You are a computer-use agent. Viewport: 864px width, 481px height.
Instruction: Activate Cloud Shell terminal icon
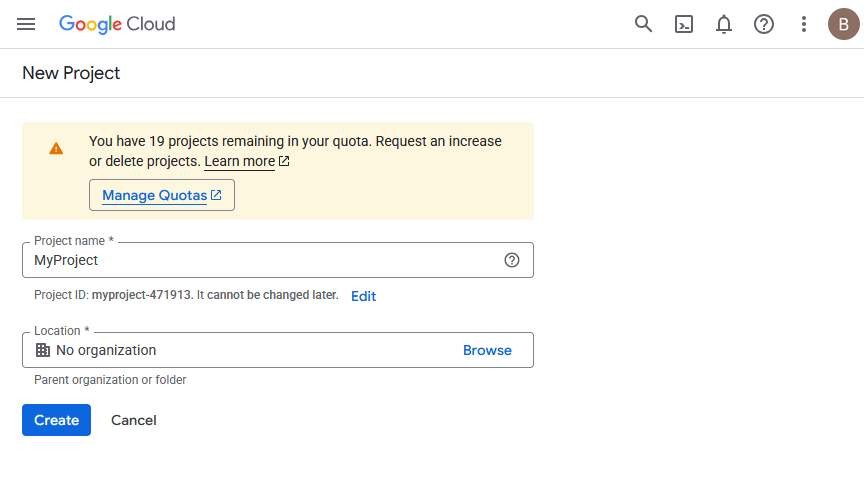point(684,24)
